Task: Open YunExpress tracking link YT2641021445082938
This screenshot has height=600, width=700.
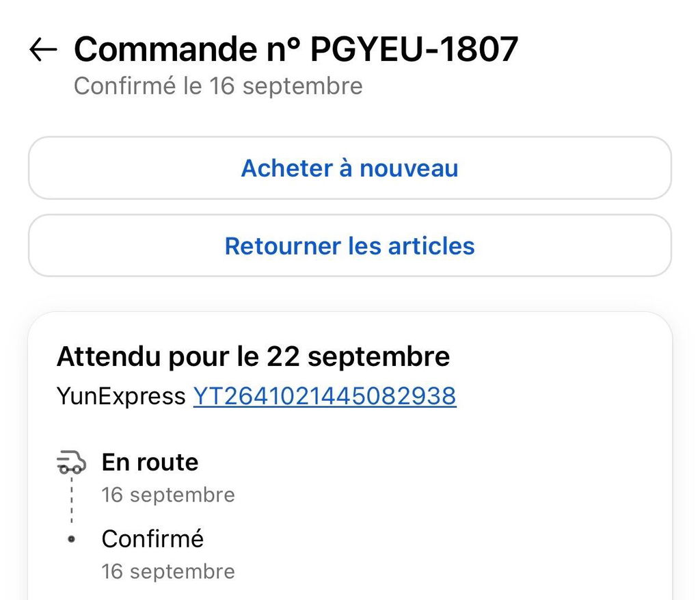Action: click(325, 396)
